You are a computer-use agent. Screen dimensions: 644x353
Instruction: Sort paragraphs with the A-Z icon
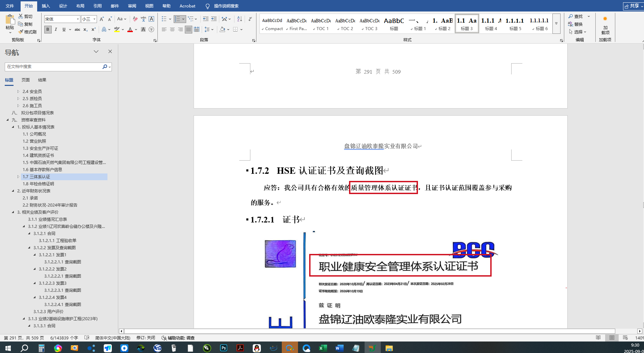point(240,19)
